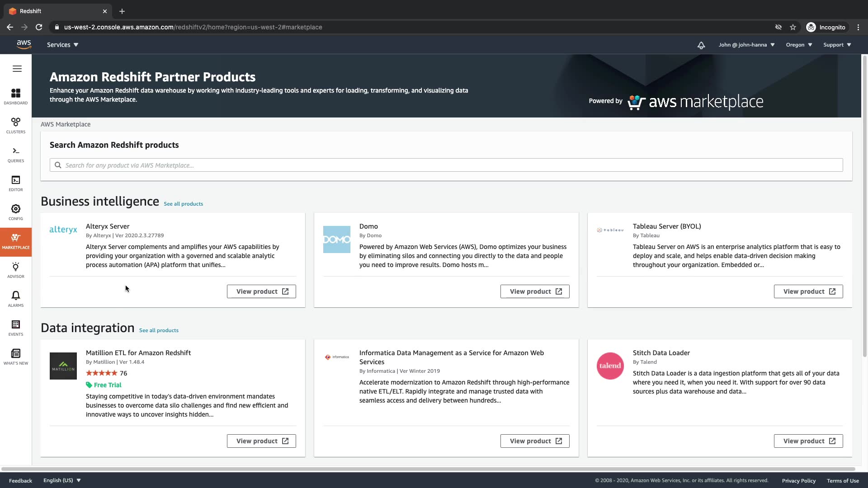Screen dimensions: 868x488
Task: Open the query Editor icon
Action: 16,183
